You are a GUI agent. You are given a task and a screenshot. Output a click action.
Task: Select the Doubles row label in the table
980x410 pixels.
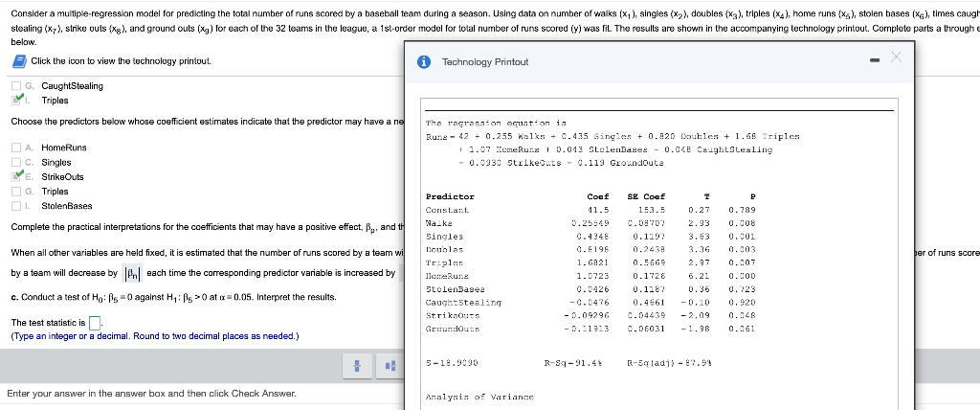coord(444,249)
